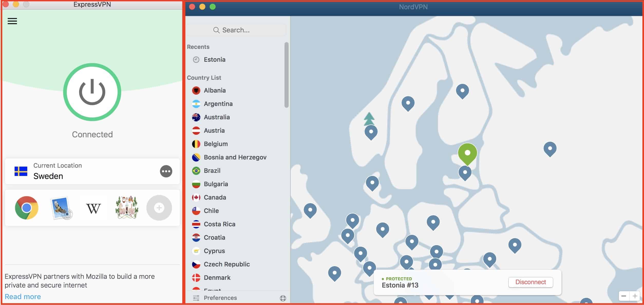644x305 pixels.
Task: Connect to Australia in country list
Action: pyautogui.click(x=217, y=117)
